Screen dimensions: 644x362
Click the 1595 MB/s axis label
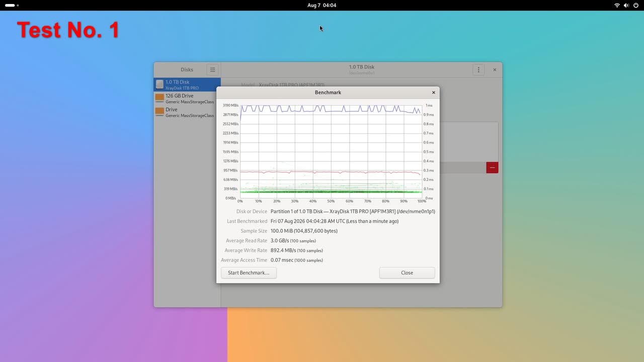(x=231, y=152)
